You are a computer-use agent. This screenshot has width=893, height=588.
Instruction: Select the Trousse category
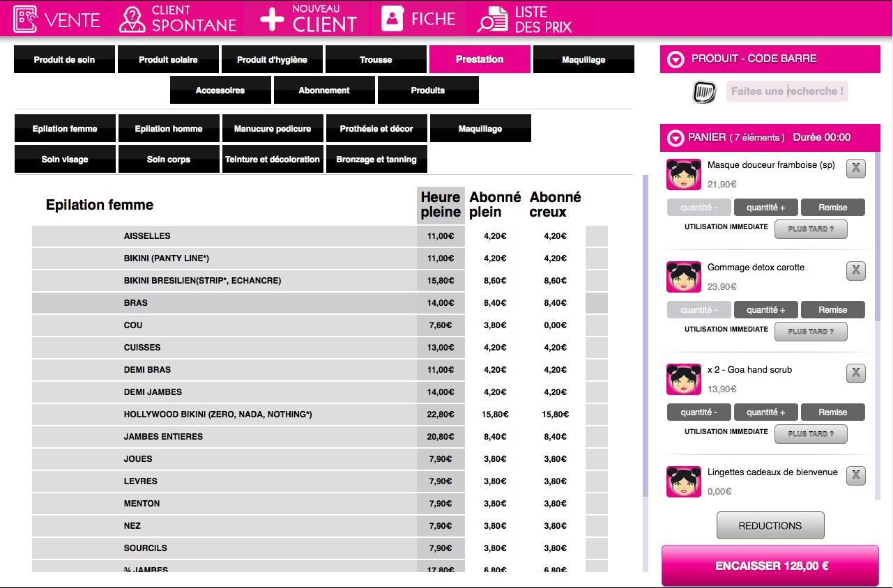(x=376, y=59)
